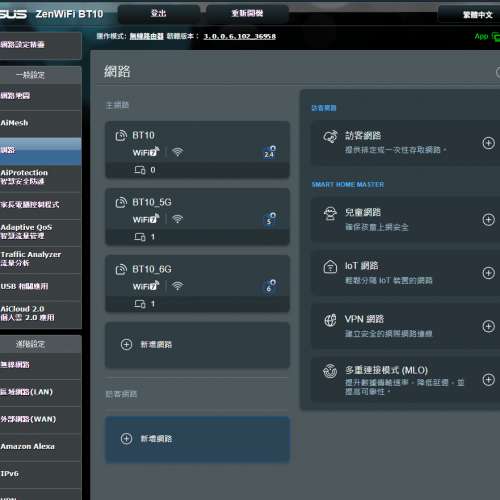This screenshot has width=500, height=500.
Task: Click the VPN 網路 title text
Action: click(x=364, y=319)
